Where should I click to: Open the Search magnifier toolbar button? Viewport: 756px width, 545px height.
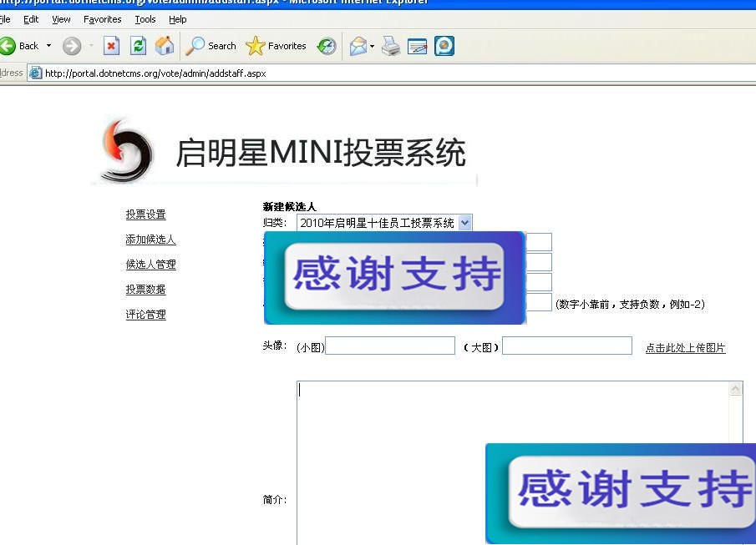[211, 46]
